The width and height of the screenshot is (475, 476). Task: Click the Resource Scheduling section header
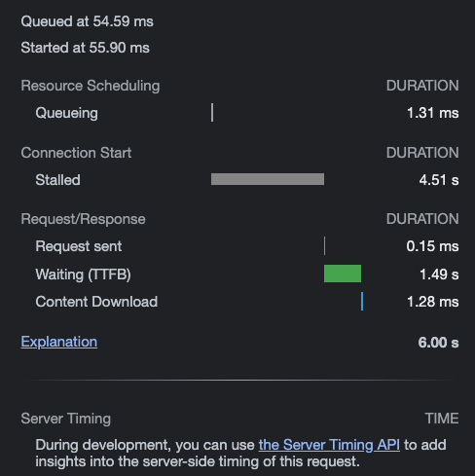click(91, 86)
